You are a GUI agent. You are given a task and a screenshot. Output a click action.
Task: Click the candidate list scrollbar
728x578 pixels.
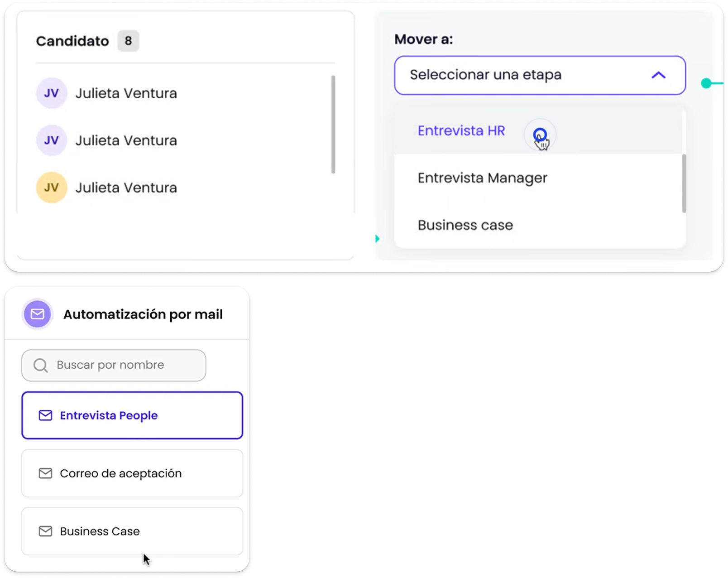pos(333,125)
